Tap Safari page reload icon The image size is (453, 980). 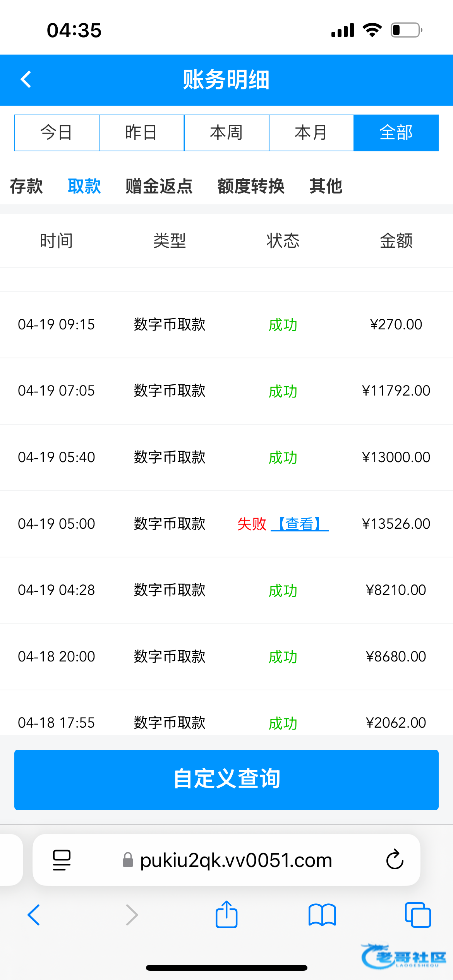(x=395, y=860)
